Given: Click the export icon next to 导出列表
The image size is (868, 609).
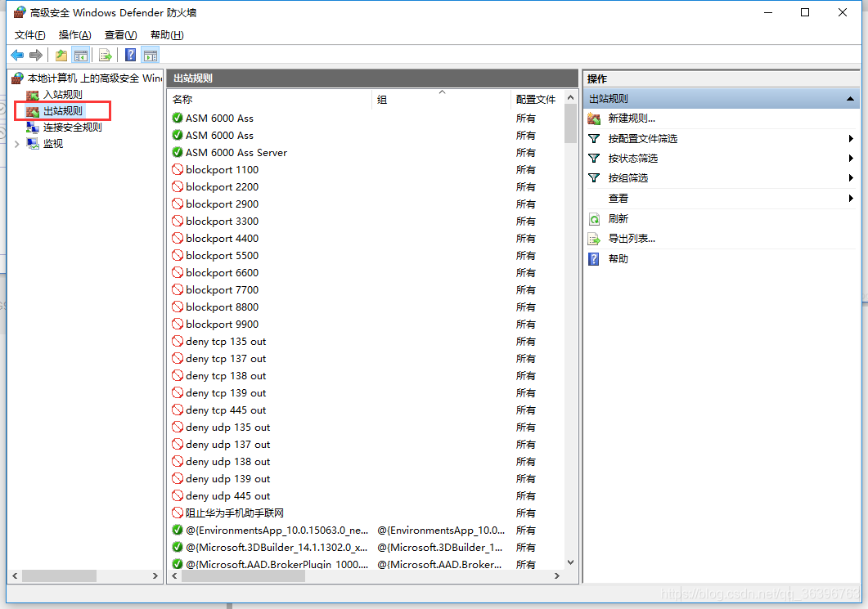Looking at the screenshot, I should click(594, 239).
